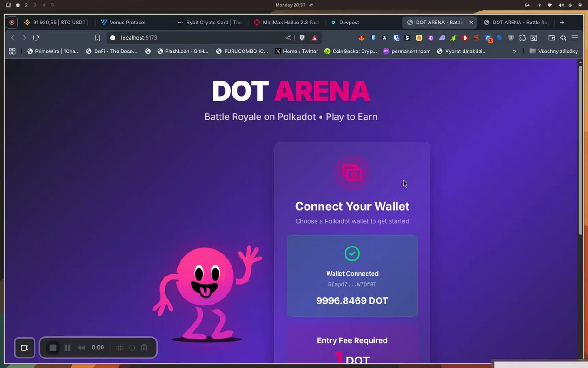Screen dimensions: 588x368
Task: Switch to the MiniMax Hailuo tab
Action: (287, 22)
